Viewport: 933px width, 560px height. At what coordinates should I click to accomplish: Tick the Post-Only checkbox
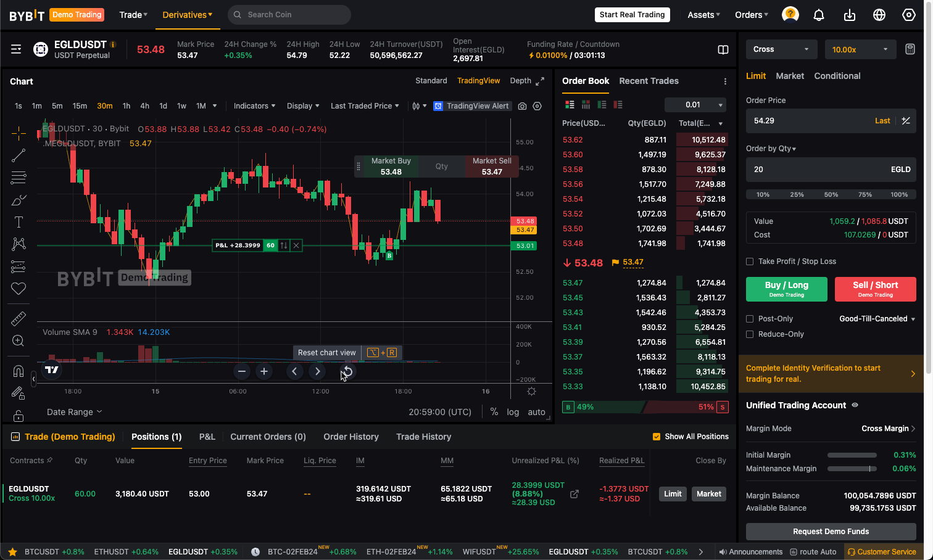pyautogui.click(x=750, y=319)
